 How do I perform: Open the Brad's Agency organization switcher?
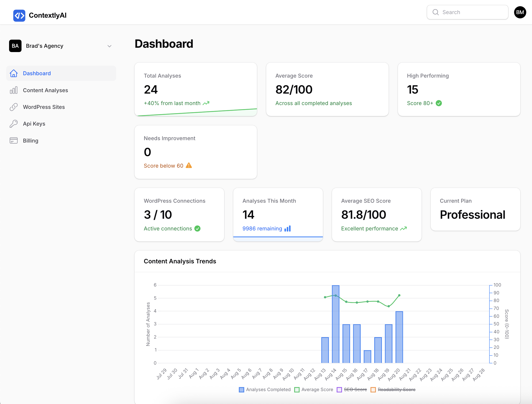click(x=44, y=46)
